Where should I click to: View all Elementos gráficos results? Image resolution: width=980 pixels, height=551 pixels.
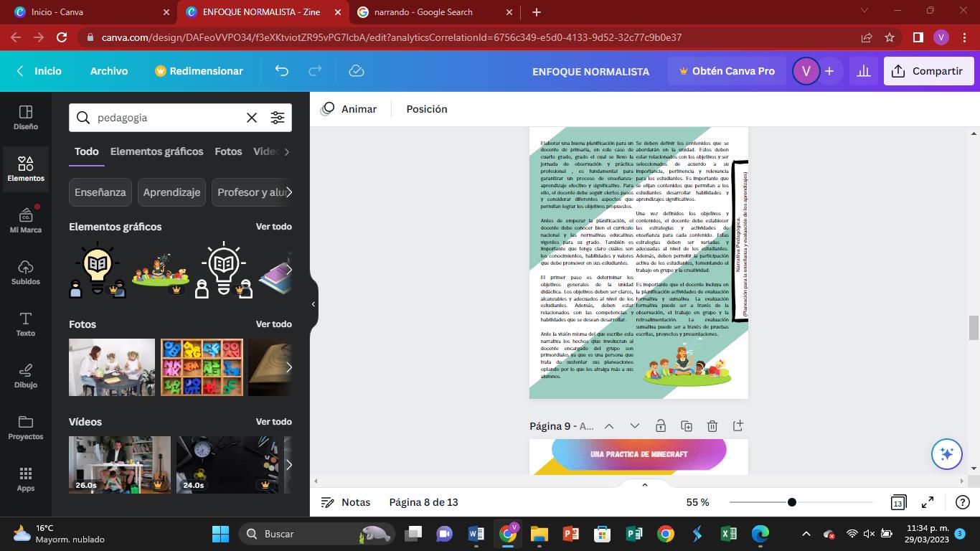pos(274,227)
